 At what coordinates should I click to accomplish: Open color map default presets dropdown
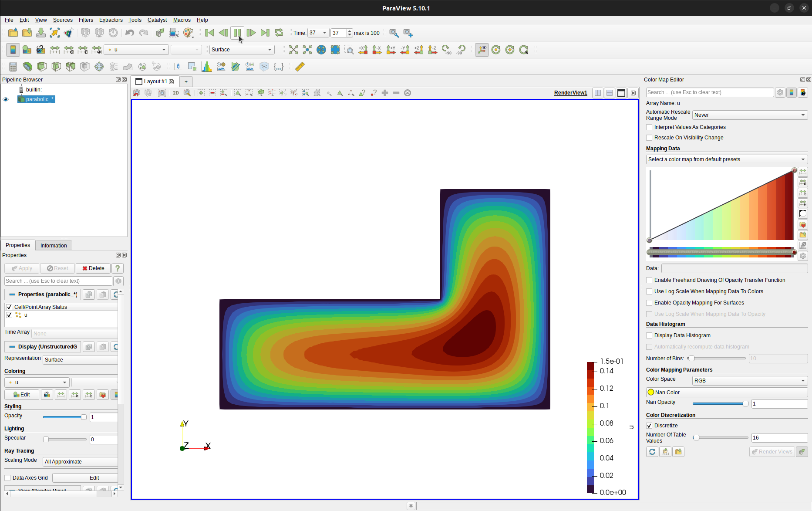coord(727,159)
